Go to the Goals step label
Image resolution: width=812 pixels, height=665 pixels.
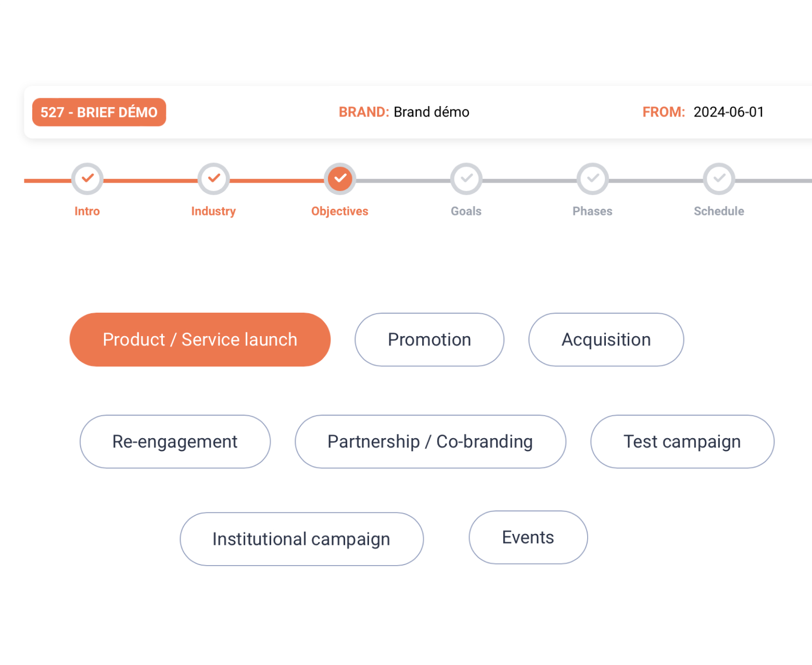[x=466, y=211]
